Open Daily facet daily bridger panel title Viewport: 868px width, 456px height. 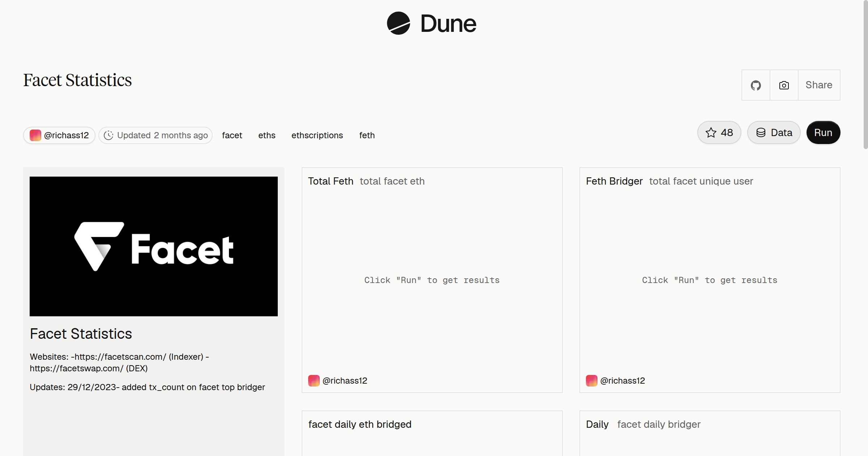click(643, 424)
